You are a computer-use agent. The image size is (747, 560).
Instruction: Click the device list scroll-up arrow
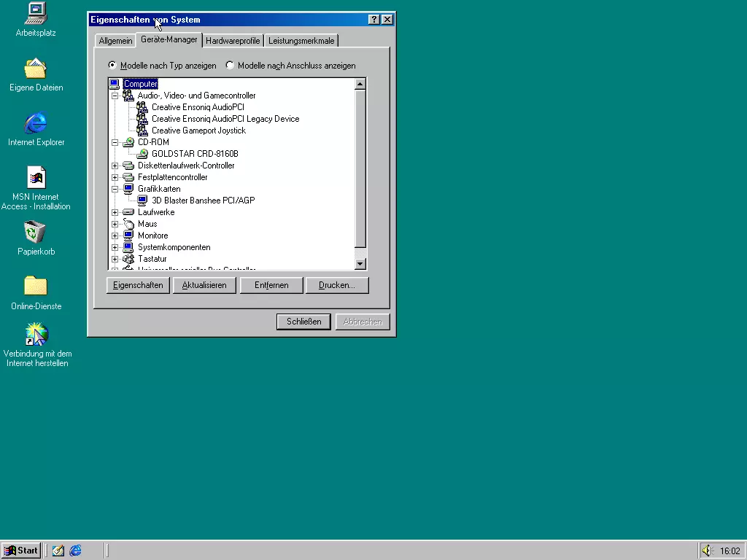tap(360, 85)
